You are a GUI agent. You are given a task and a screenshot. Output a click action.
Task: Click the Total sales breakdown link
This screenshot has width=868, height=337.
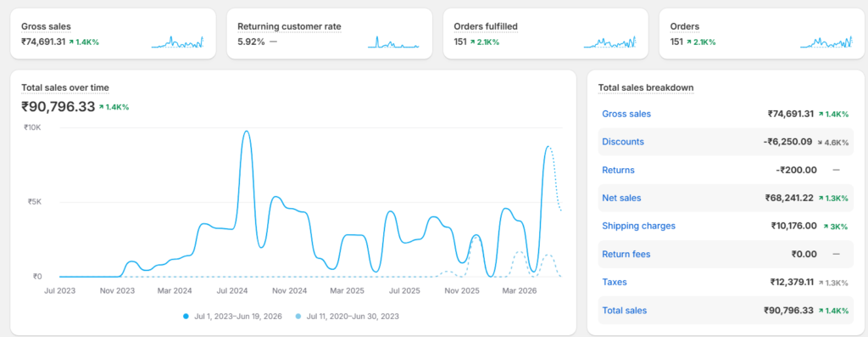click(x=624, y=311)
